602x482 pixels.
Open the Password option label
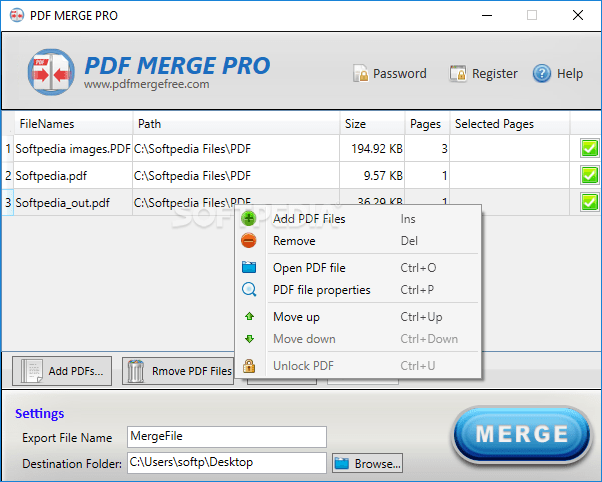(400, 73)
